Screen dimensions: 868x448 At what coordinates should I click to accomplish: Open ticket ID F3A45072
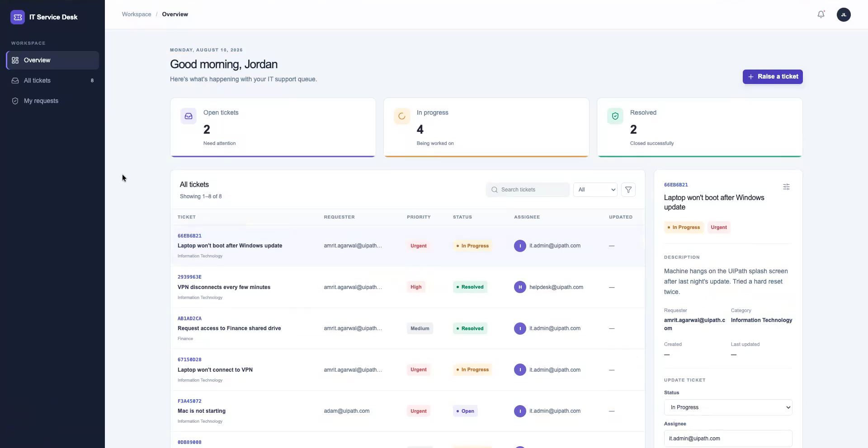(189, 401)
